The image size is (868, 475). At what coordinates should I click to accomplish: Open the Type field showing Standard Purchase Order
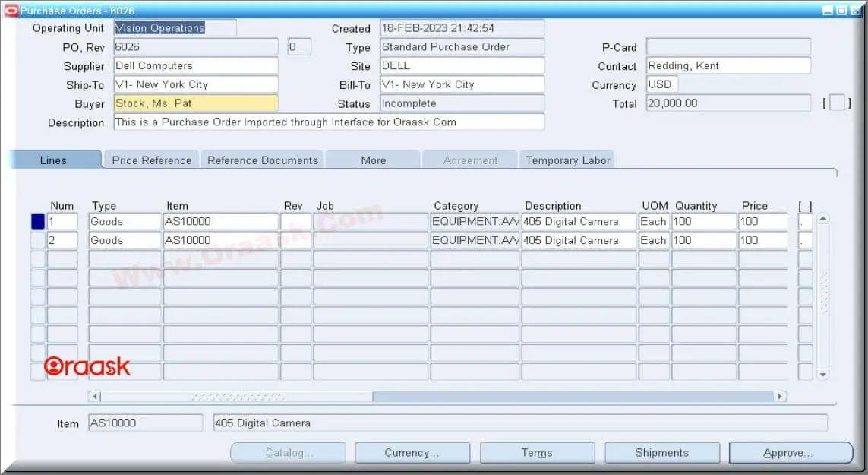pos(462,46)
